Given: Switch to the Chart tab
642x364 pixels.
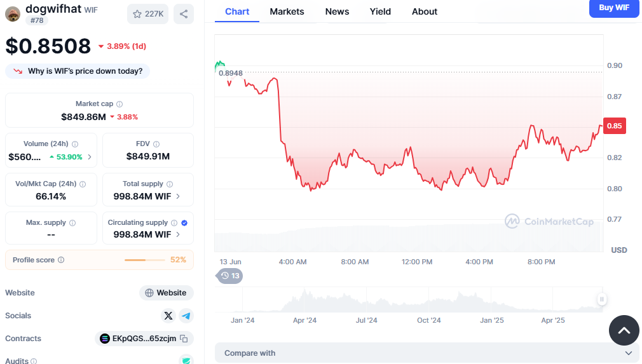Looking at the screenshot, I should [x=237, y=11].
